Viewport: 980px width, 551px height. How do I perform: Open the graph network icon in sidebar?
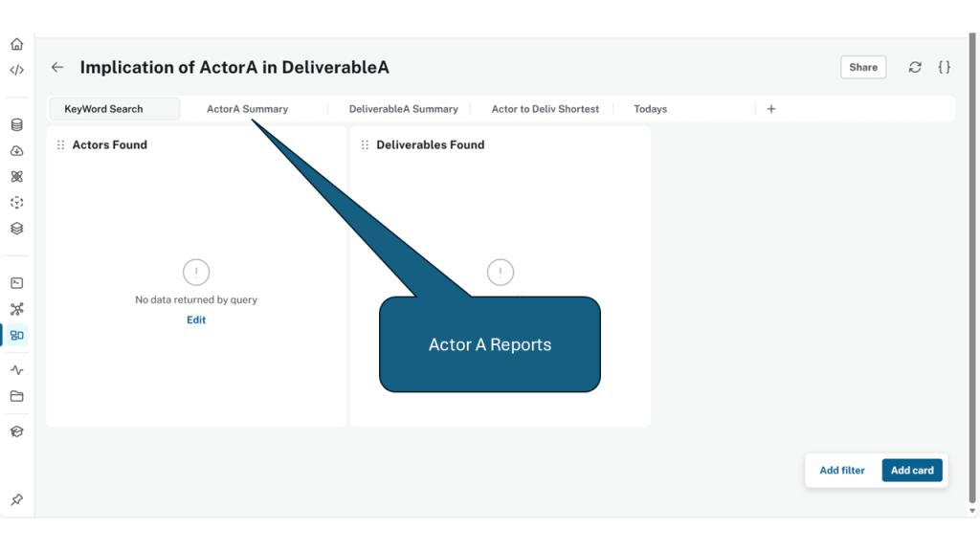point(16,309)
